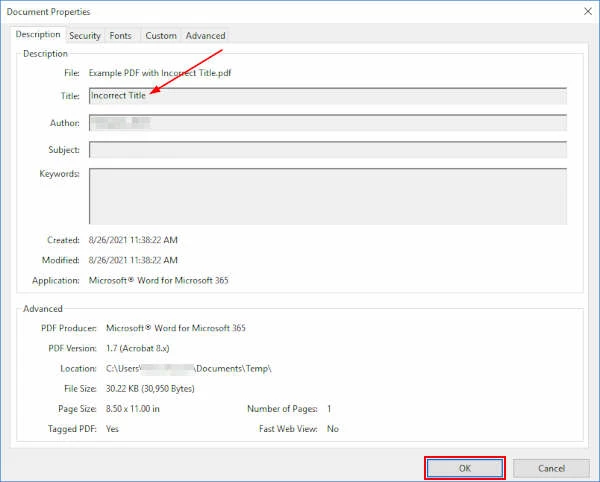Close the Document Properties dialog

[x=588, y=11]
